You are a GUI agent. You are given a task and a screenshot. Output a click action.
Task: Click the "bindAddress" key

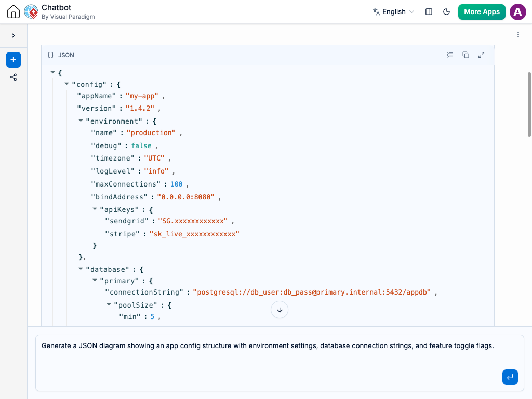pyautogui.click(x=119, y=197)
